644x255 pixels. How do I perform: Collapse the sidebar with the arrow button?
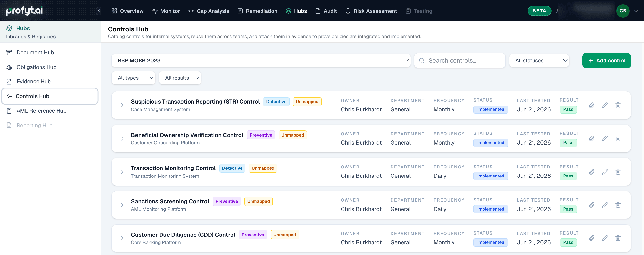(x=99, y=11)
